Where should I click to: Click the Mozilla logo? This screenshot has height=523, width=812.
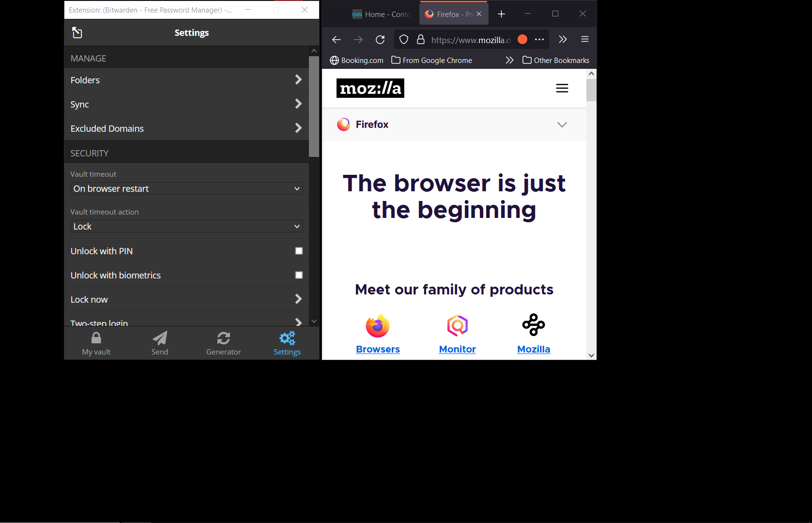pos(370,88)
